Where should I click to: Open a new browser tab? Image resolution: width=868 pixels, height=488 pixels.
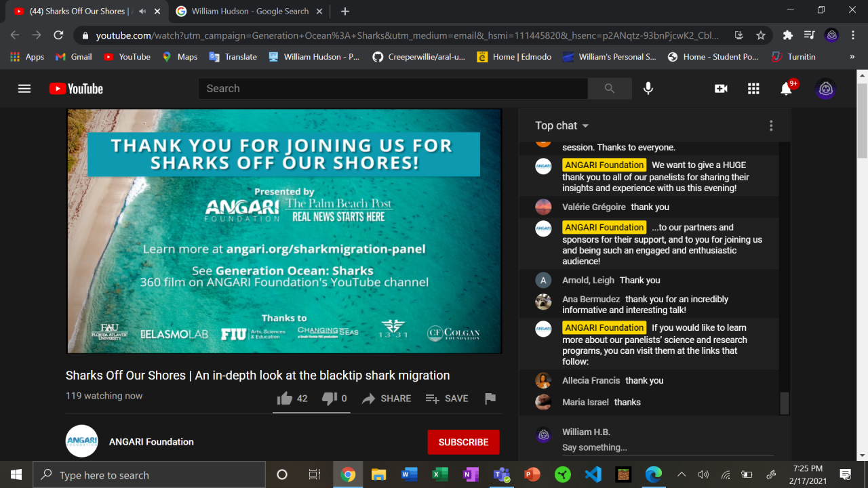pyautogui.click(x=345, y=11)
